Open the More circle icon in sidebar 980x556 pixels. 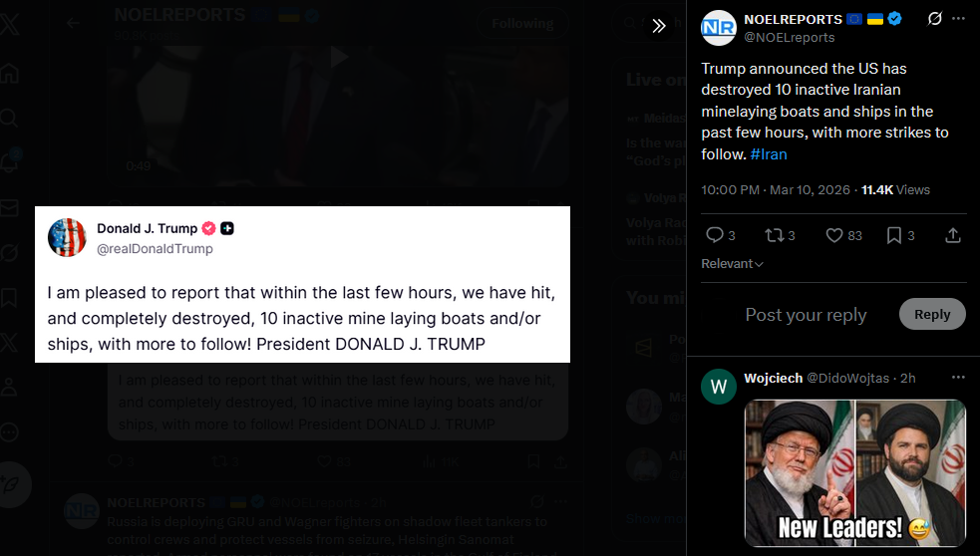tap(9, 432)
